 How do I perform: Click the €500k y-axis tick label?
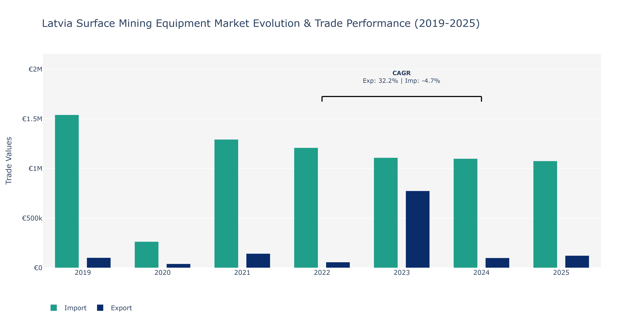(32, 218)
